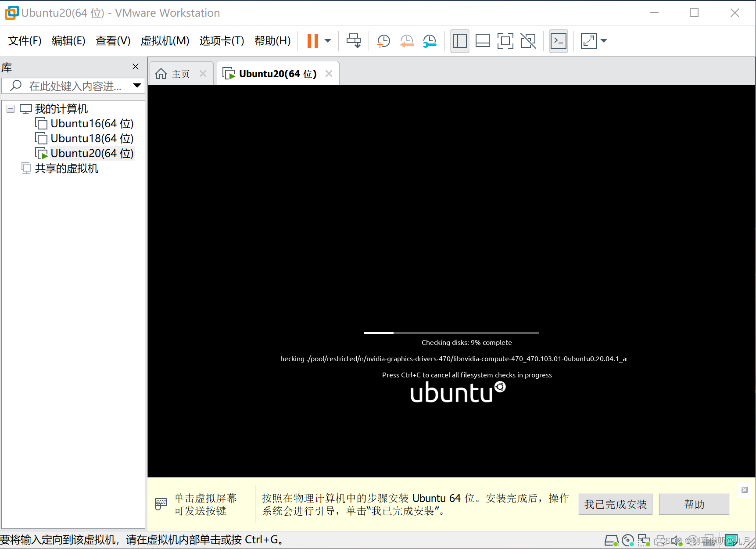Toggle the library sidebar view
756x549 pixels.
pos(459,41)
